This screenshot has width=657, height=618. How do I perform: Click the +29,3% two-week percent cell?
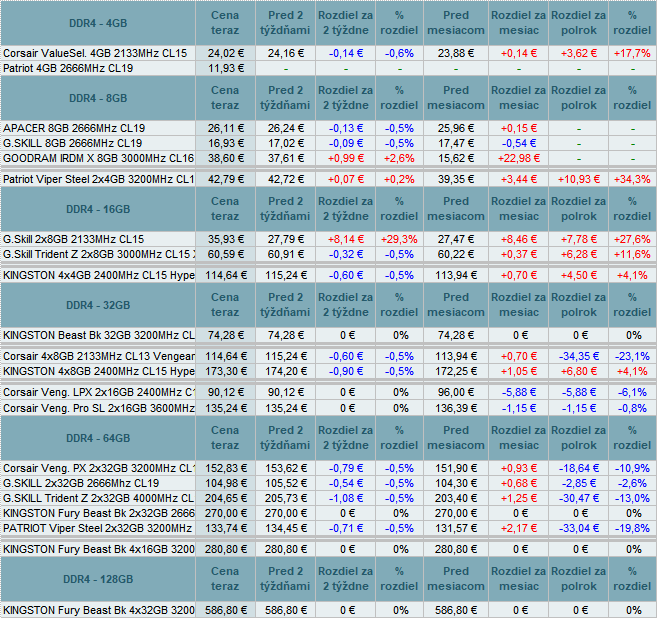(x=399, y=239)
